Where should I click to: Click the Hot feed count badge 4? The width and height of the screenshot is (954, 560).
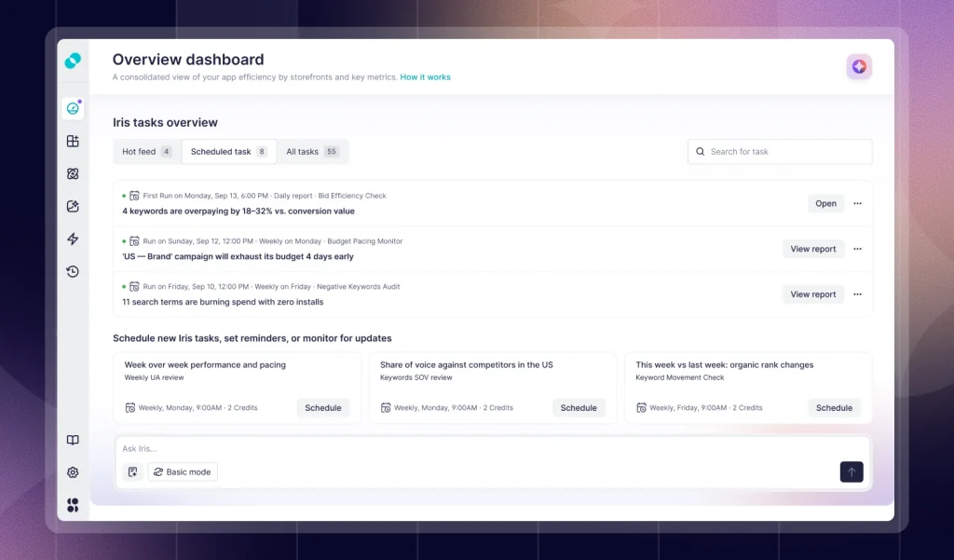click(x=166, y=152)
